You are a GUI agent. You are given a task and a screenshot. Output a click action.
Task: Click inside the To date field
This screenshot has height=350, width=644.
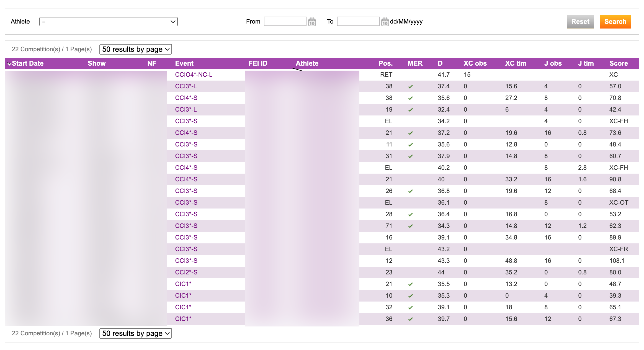tap(358, 22)
